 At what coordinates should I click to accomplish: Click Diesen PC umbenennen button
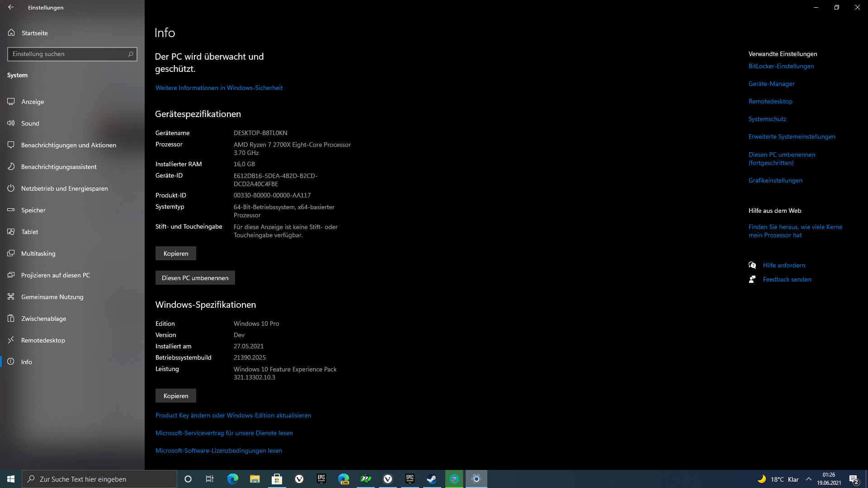coord(195,278)
